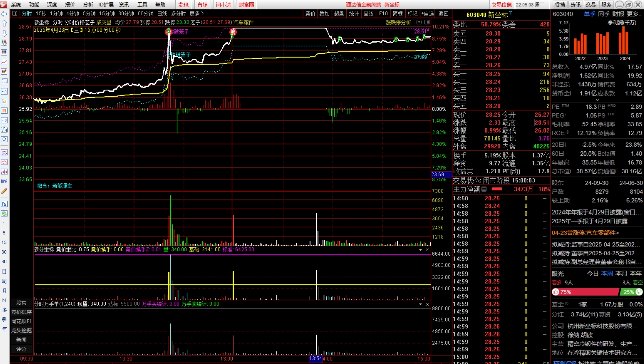Switch to the 日线 daily chart tab
Image resolution: width=644 pixels, height=364 pixels.
162,14
